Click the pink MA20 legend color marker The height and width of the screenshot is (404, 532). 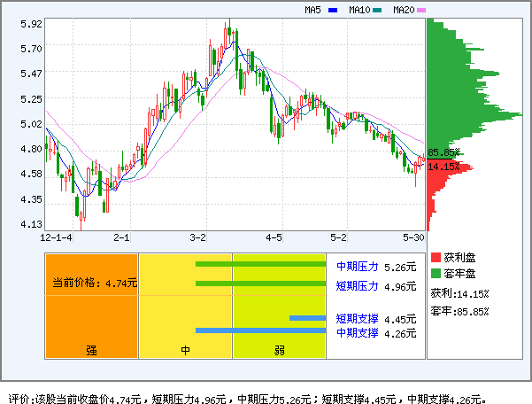422,11
